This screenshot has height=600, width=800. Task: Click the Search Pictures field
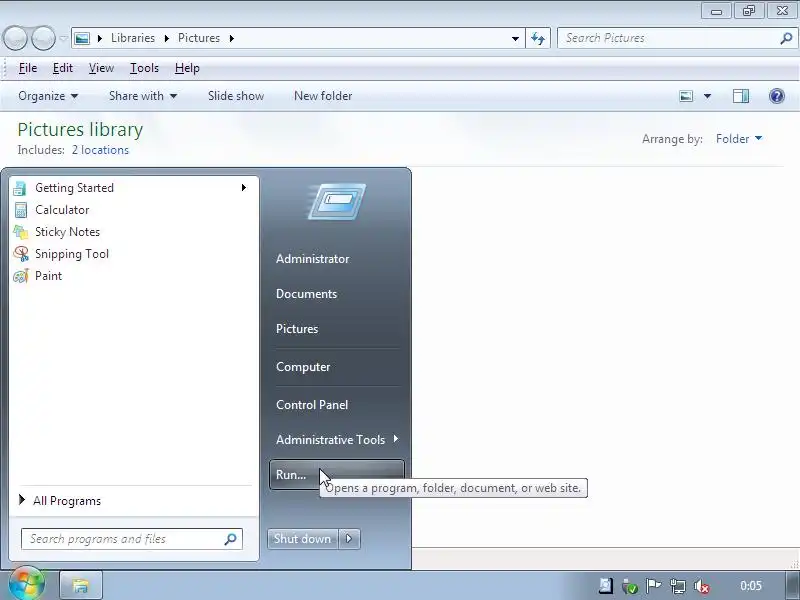(x=677, y=38)
